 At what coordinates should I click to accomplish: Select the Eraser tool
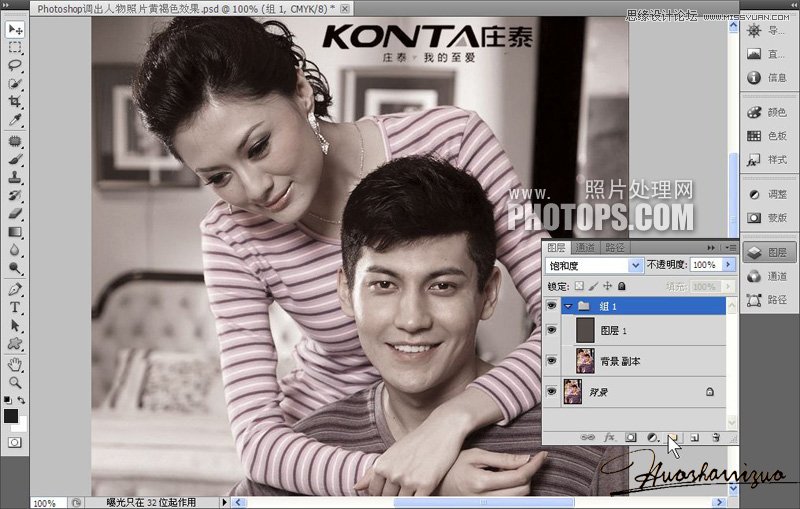15,213
